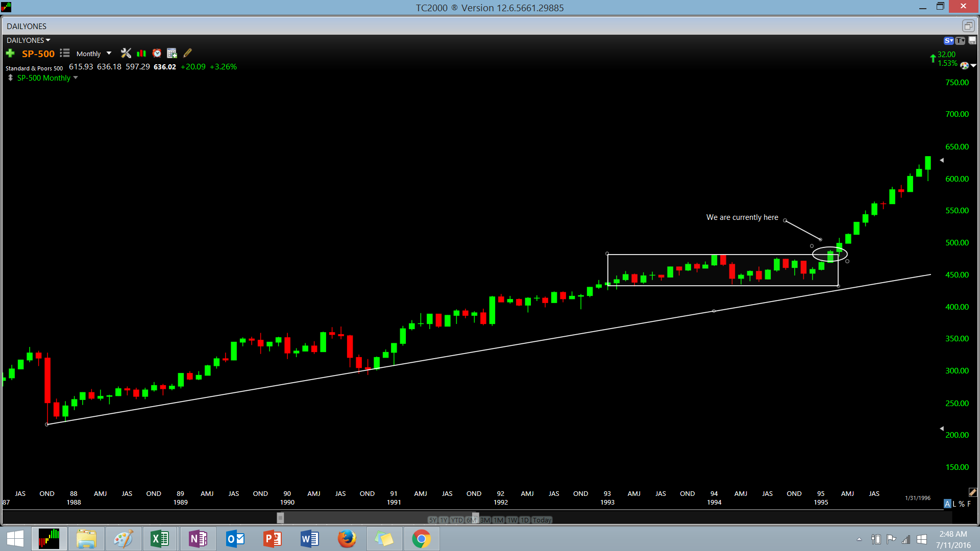Click the calendar add-column icon
980x551 pixels.
coord(172,53)
